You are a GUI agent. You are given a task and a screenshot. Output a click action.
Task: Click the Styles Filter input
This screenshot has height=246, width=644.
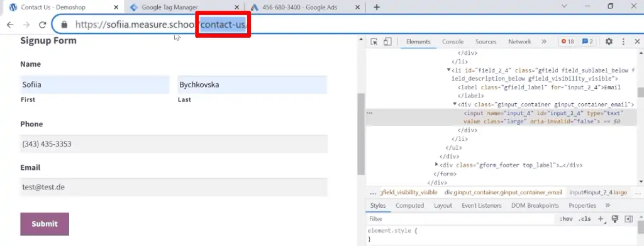(x=460, y=219)
